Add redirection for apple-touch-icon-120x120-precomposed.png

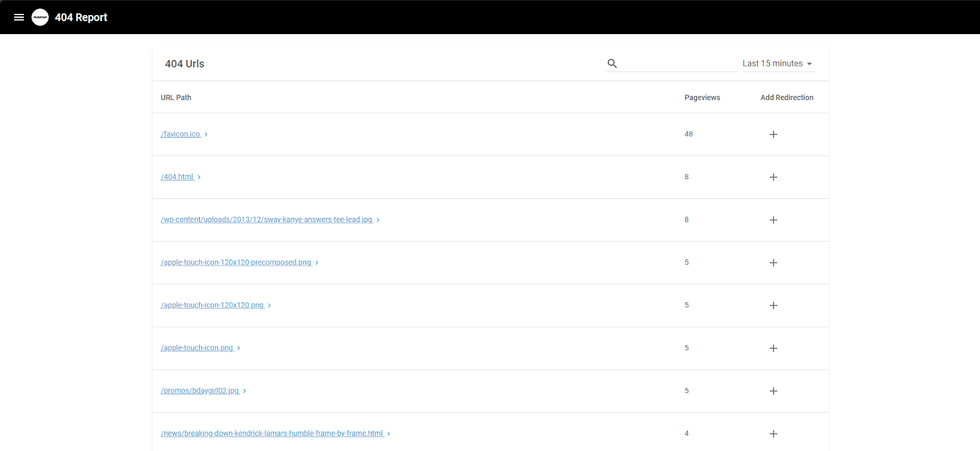click(x=773, y=263)
